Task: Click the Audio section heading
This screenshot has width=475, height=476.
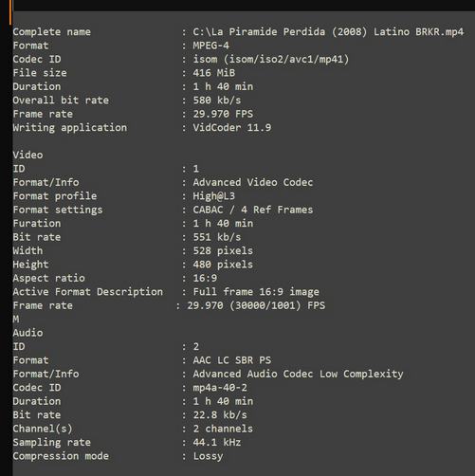Action: coord(27,333)
